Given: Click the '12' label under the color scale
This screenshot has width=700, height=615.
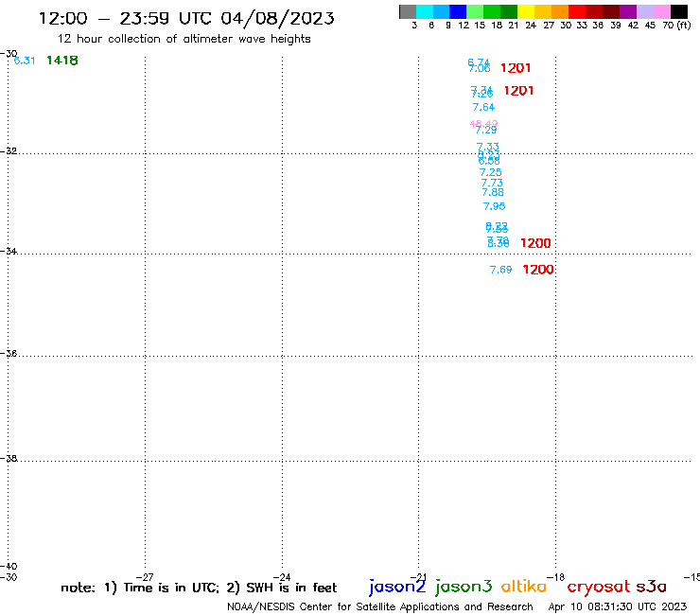Looking at the screenshot, I should 464,26.
